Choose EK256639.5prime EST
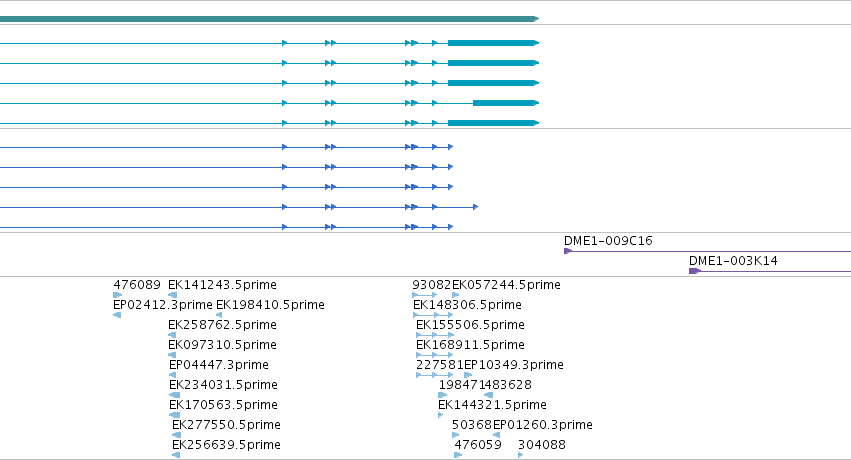The height and width of the screenshot is (460, 851). point(226,445)
